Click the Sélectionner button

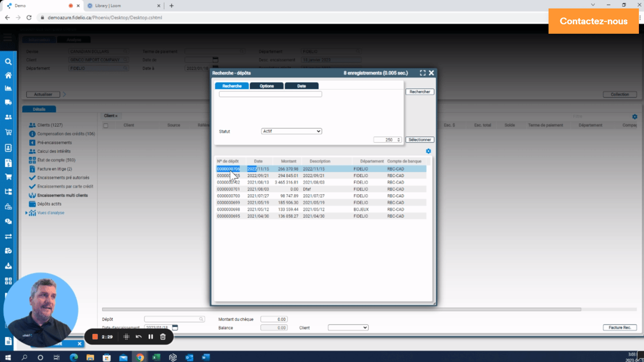pos(419,140)
